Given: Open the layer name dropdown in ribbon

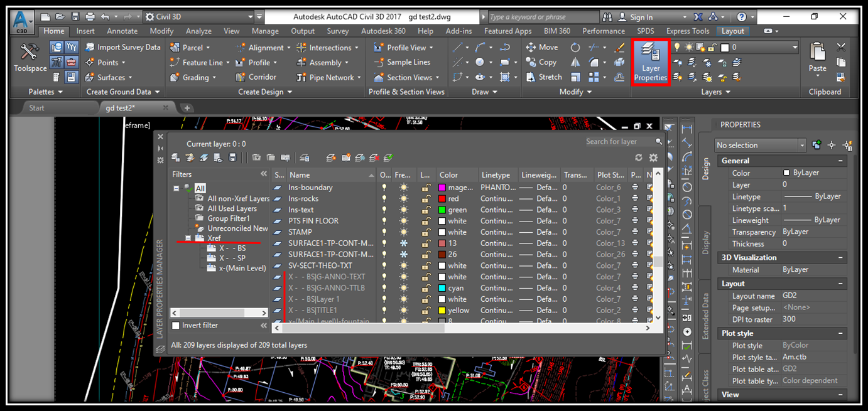Looking at the screenshot, I should point(795,47).
